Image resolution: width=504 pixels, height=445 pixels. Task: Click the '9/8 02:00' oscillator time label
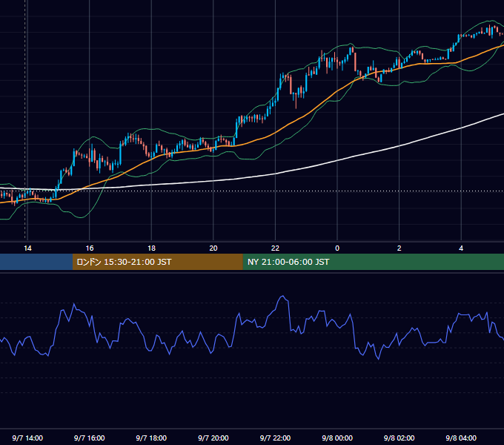[399, 438]
